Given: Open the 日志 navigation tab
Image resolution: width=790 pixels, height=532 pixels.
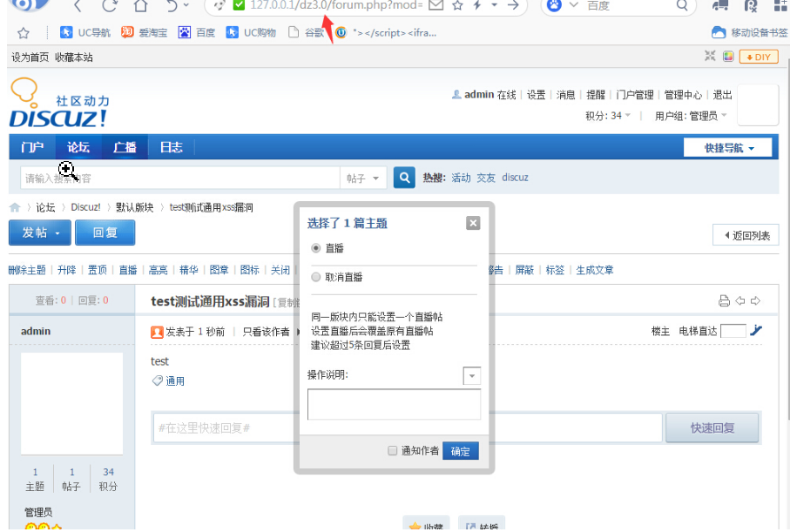Looking at the screenshot, I should click(x=171, y=147).
